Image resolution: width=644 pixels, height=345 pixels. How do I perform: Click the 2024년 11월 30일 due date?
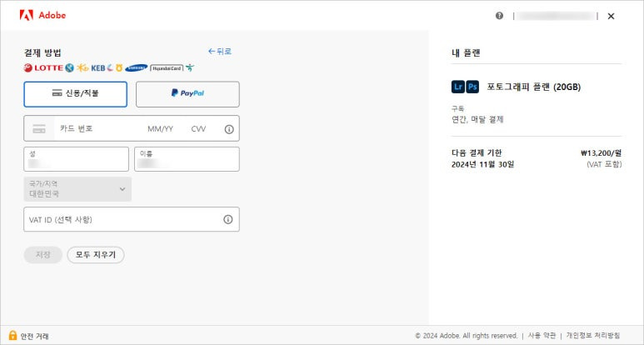click(x=482, y=165)
